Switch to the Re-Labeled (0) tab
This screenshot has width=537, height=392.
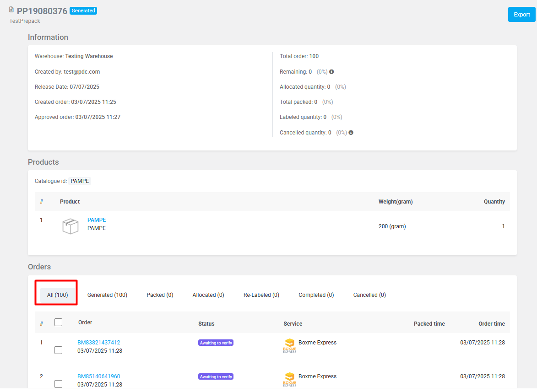261,295
